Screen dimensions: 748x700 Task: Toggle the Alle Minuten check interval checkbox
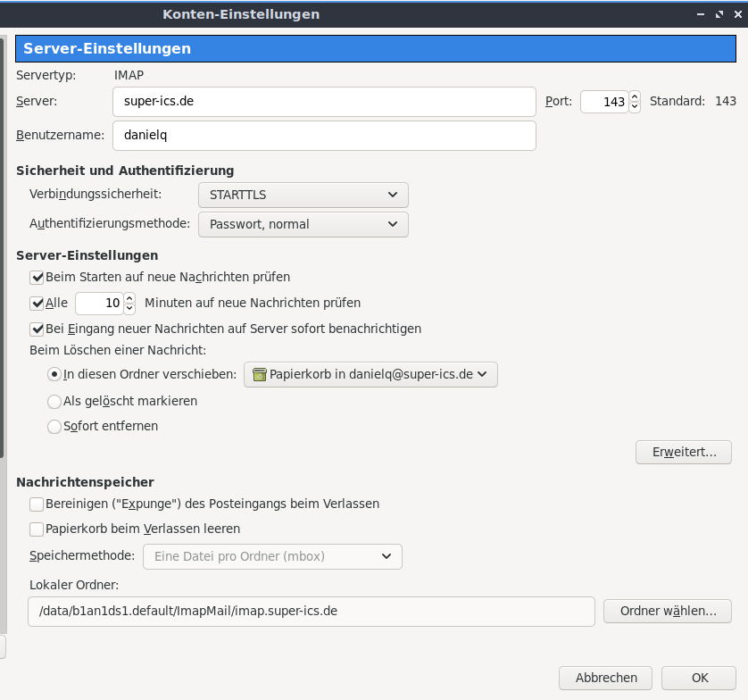coord(37,303)
